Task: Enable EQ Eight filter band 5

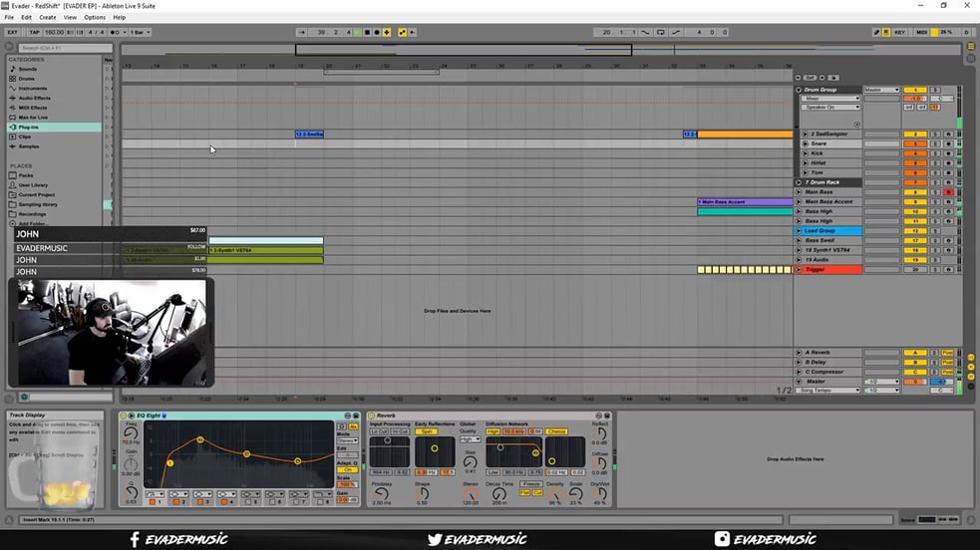Action: tap(248, 502)
